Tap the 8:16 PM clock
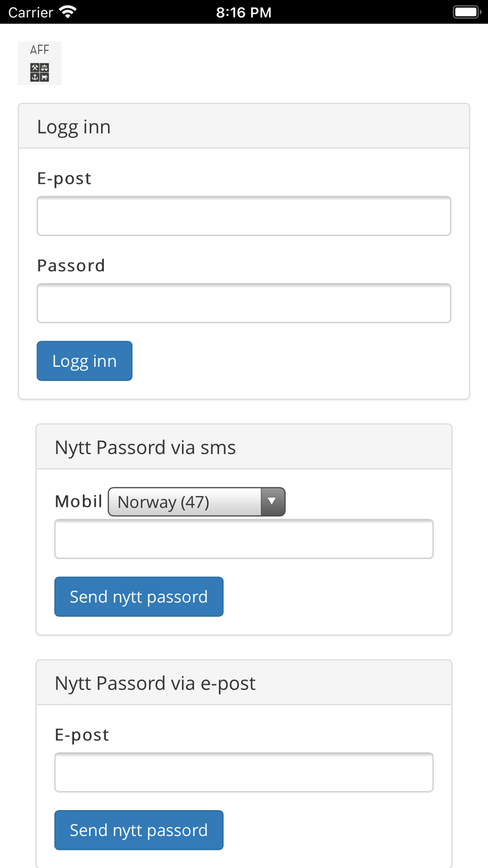Screen dimensions: 488x868 243,12
